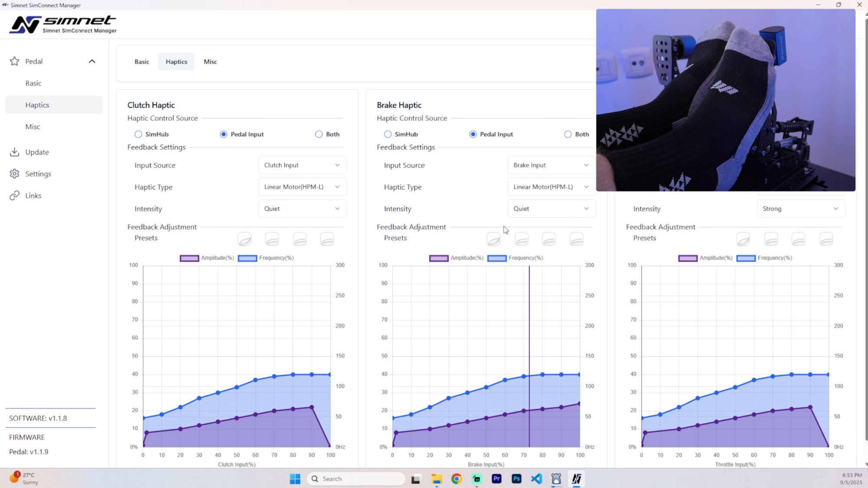Open Basic under Pedal in sidebar

pos(54,83)
